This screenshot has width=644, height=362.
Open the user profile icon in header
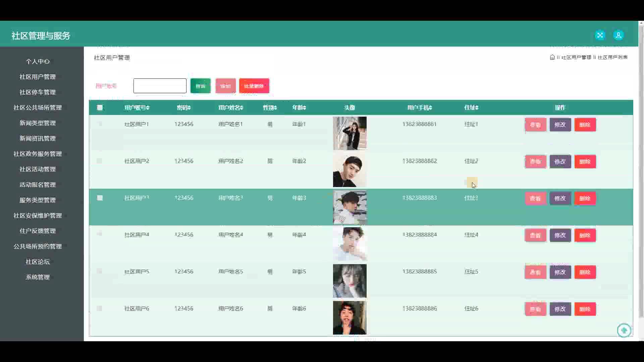pyautogui.click(x=618, y=35)
